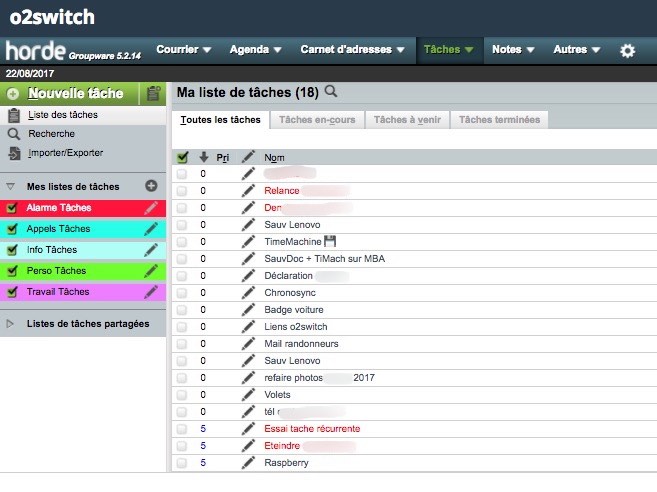Edit the Alarme Tâches list with pencil

point(151,208)
